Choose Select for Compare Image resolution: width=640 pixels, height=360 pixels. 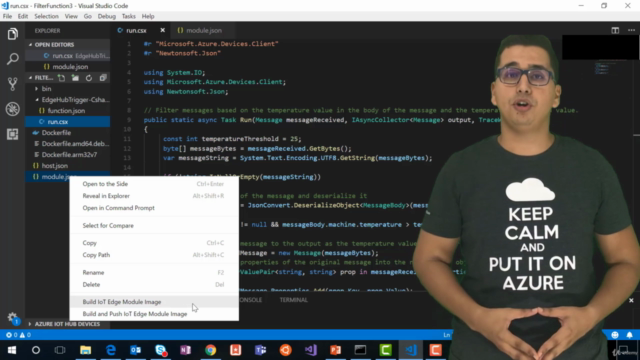click(154, 226)
